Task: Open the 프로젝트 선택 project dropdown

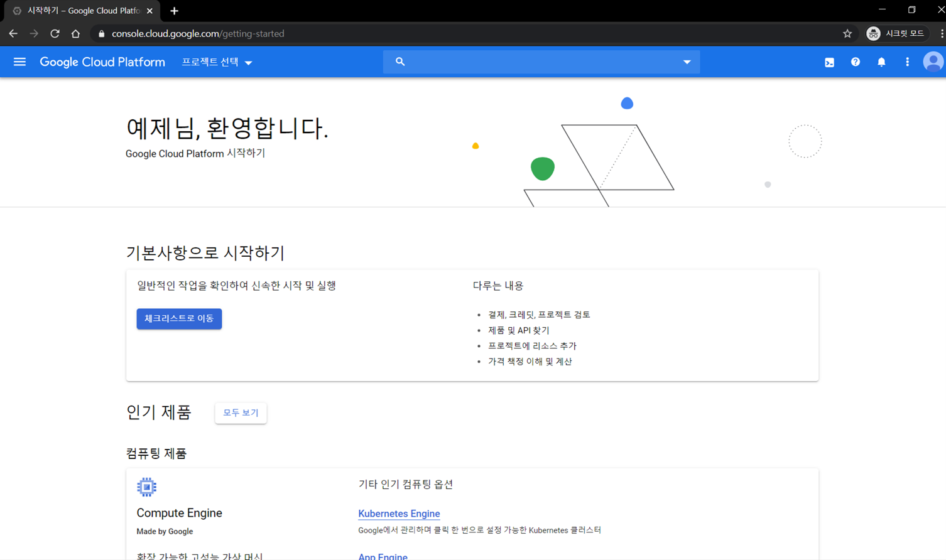Action: tap(217, 62)
